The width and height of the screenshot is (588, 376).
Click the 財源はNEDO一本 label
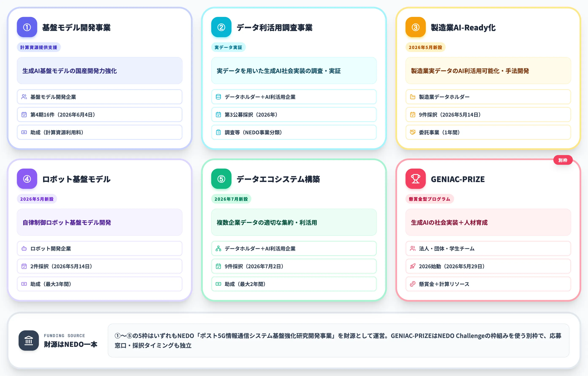[x=71, y=345]
